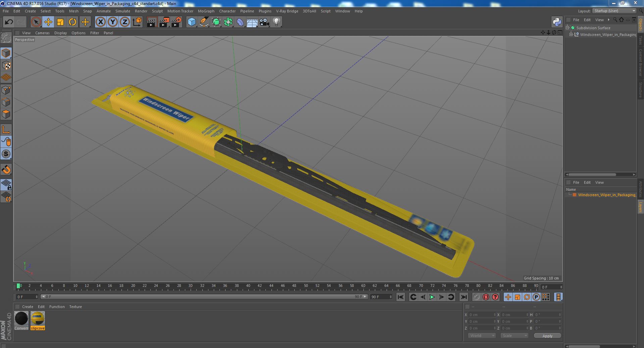The image size is (644, 348).
Task: Select Windscreen_Wiper_in_Packaging layer entry
Action: tap(607, 195)
